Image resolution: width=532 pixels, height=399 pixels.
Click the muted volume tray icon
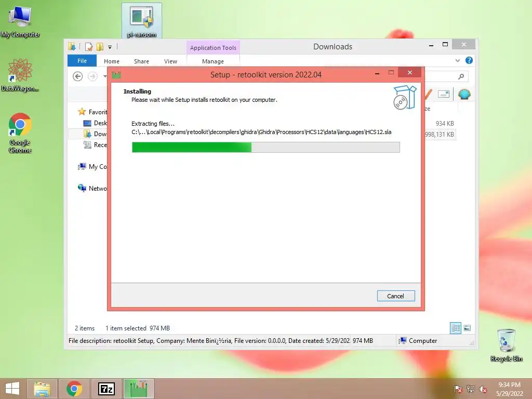pyautogui.click(x=483, y=389)
